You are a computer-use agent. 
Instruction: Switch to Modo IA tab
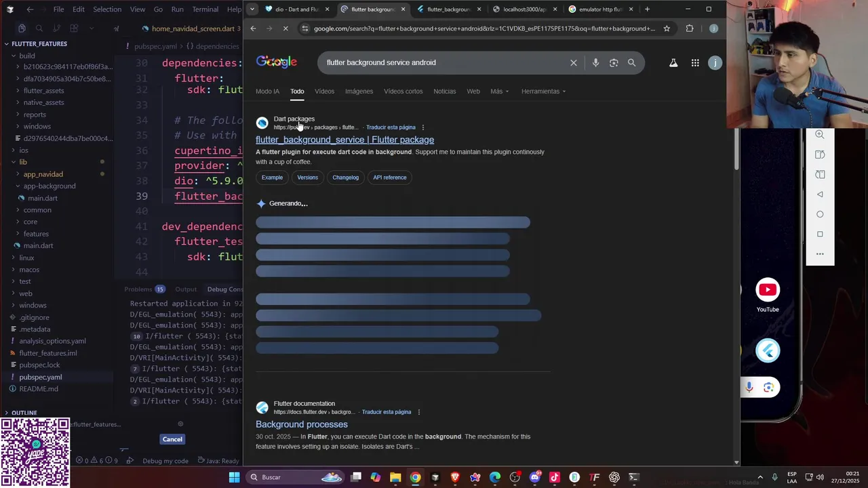(267, 91)
